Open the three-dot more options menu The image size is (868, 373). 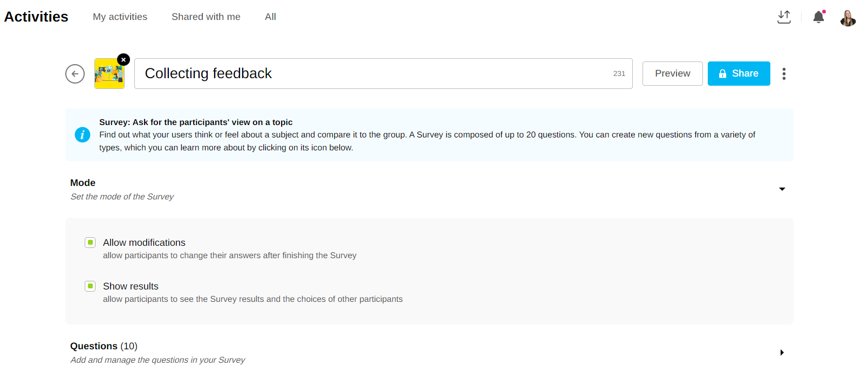[x=784, y=74]
